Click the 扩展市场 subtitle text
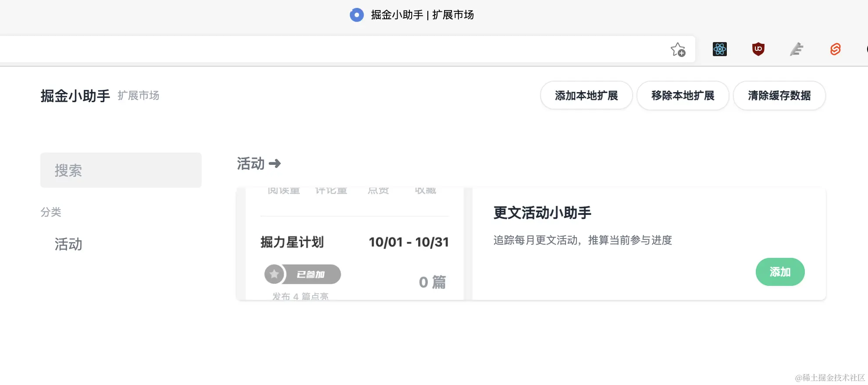This screenshot has height=385, width=868. pyautogui.click(x=139, y=96)
